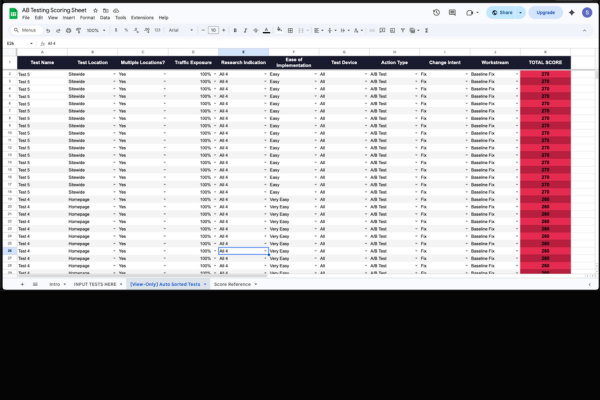The image size is (600, 400).
Task: Open the Arial font dropdown
Action: pyautogui.click(x=181, y=30)
